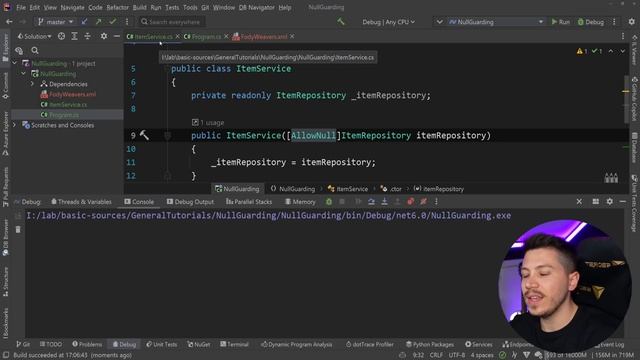Expand Scratches and Consoles node

coord(15,125)
